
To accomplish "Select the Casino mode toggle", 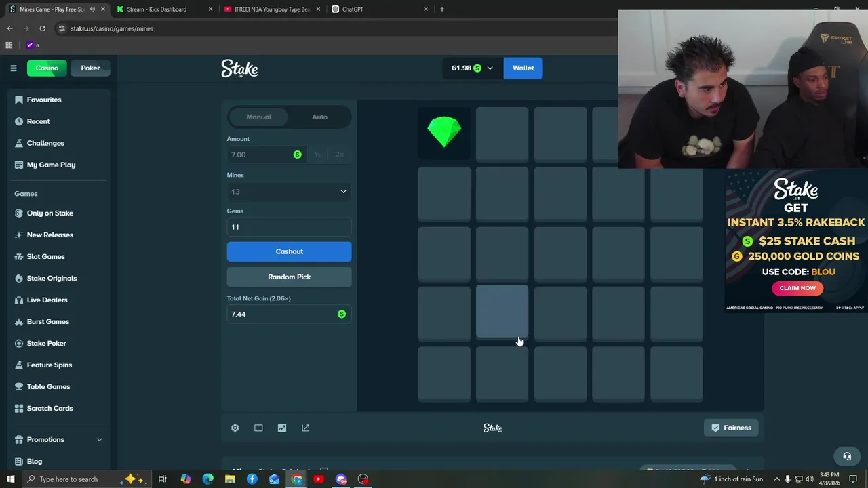I will click(x=47, y=68).
